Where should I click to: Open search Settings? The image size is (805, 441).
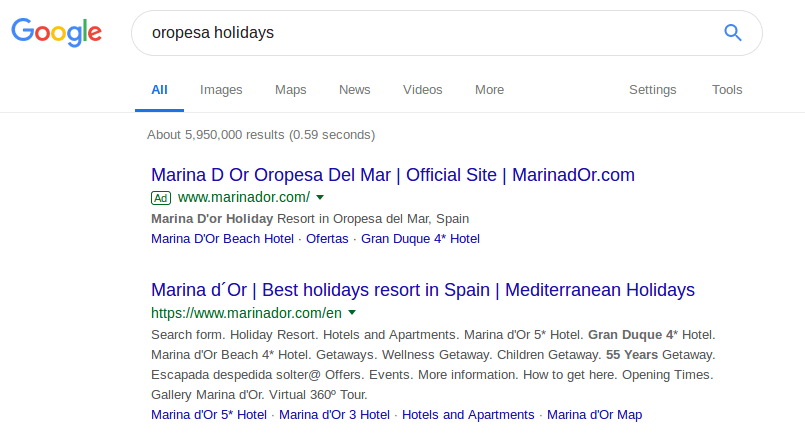coord(653,90)
